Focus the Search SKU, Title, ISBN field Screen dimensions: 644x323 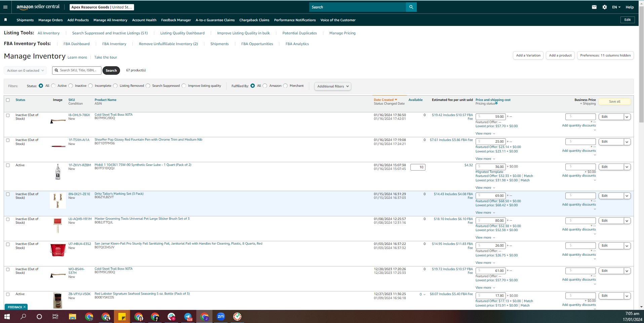[x=77, y=70]
